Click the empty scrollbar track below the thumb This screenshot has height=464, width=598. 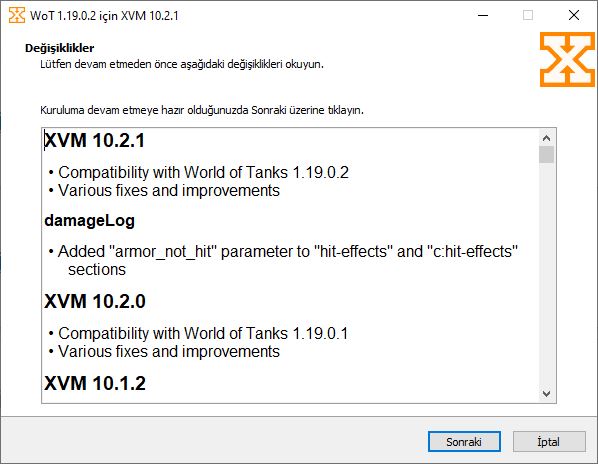pos(547,275)
